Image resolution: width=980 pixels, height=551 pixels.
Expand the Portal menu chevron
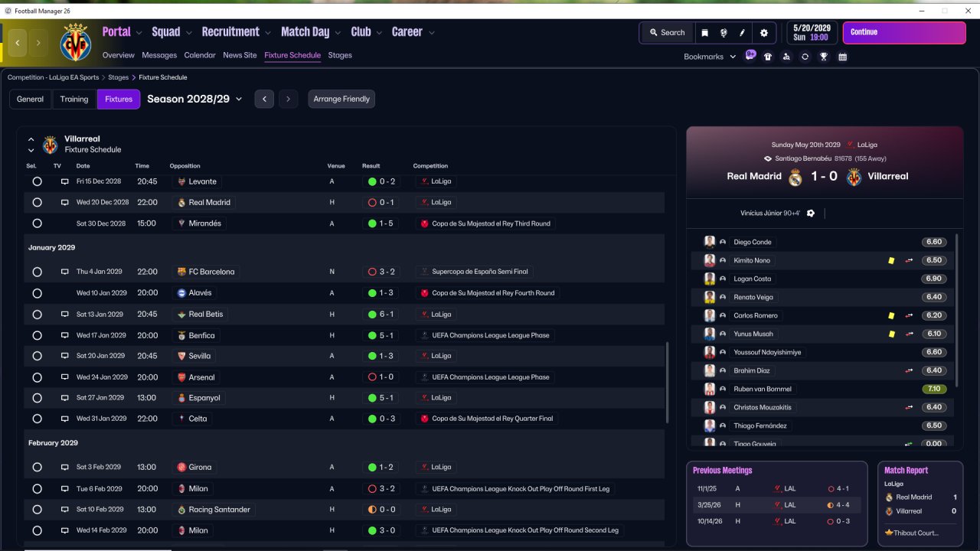[x=139, y=33]
